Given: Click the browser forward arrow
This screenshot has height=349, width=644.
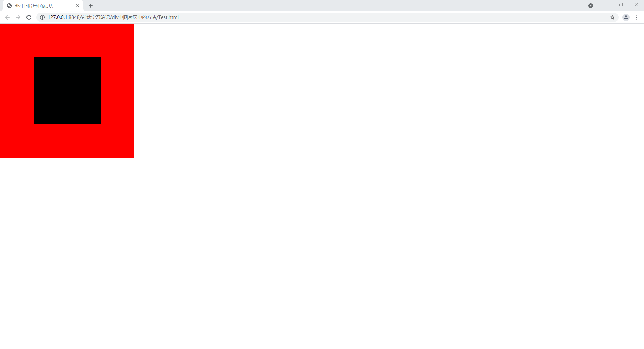Looking at the screenshot, I should pos(18,17).
